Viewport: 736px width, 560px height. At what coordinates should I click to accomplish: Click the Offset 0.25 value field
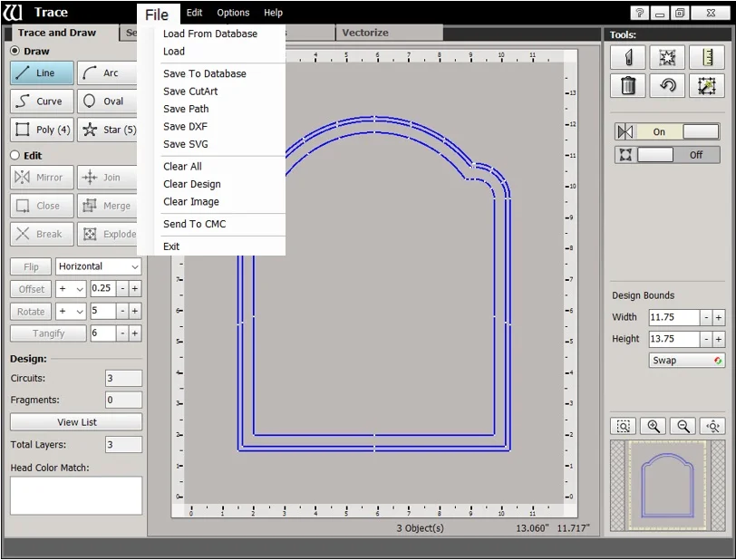coord(103,289)
